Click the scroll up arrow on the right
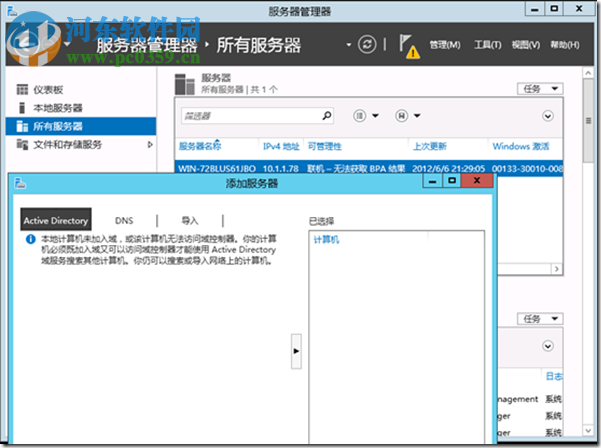The image size is (601, 448). coord(588,73)
